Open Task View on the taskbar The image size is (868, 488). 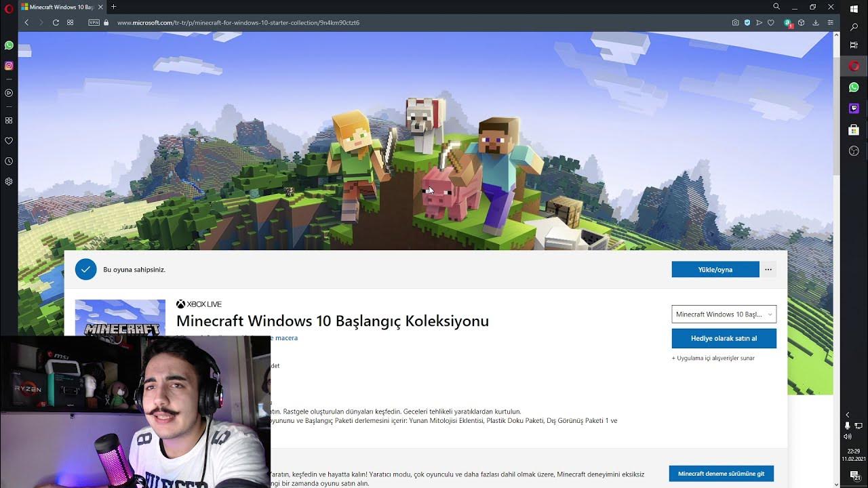pos(854,45)
